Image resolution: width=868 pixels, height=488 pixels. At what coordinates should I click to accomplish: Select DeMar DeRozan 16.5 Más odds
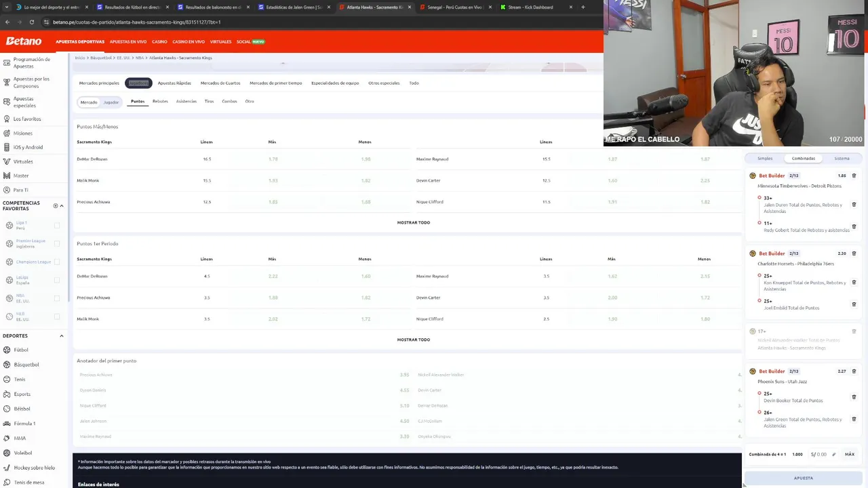pos(273,159)
